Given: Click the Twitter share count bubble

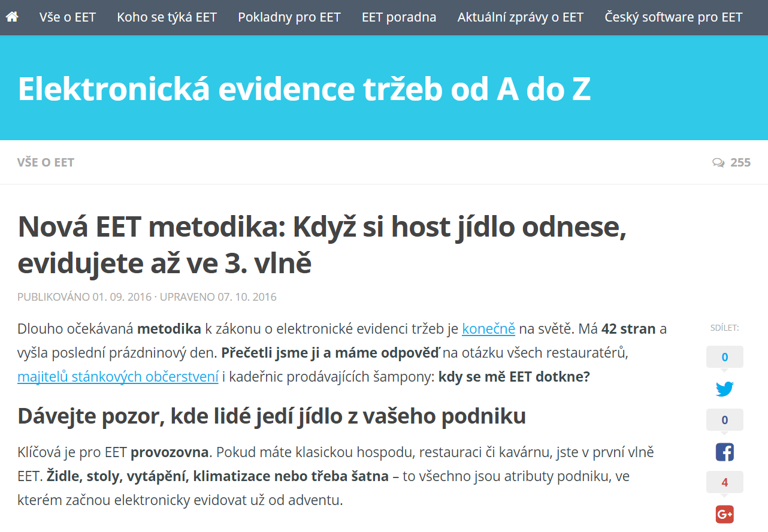Looking at the screenshot, I should [725, 357].
